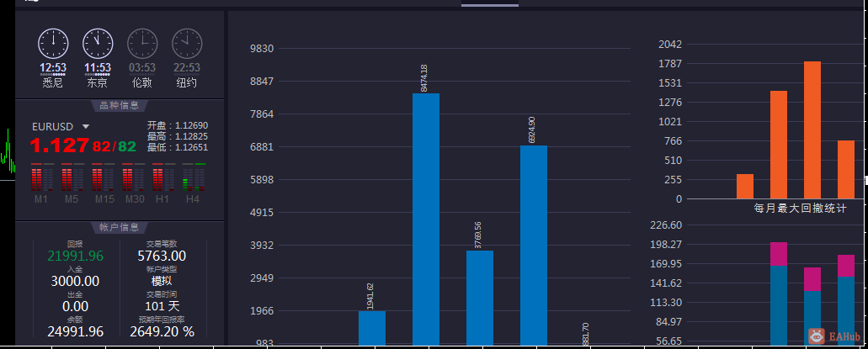Viewport: 868px width, 349px height.
Task: Click the New York clock icon
Action: point(187,44)
